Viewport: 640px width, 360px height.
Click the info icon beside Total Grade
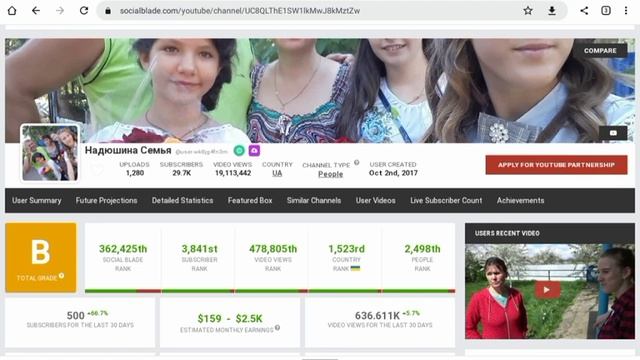pos(61,276)
